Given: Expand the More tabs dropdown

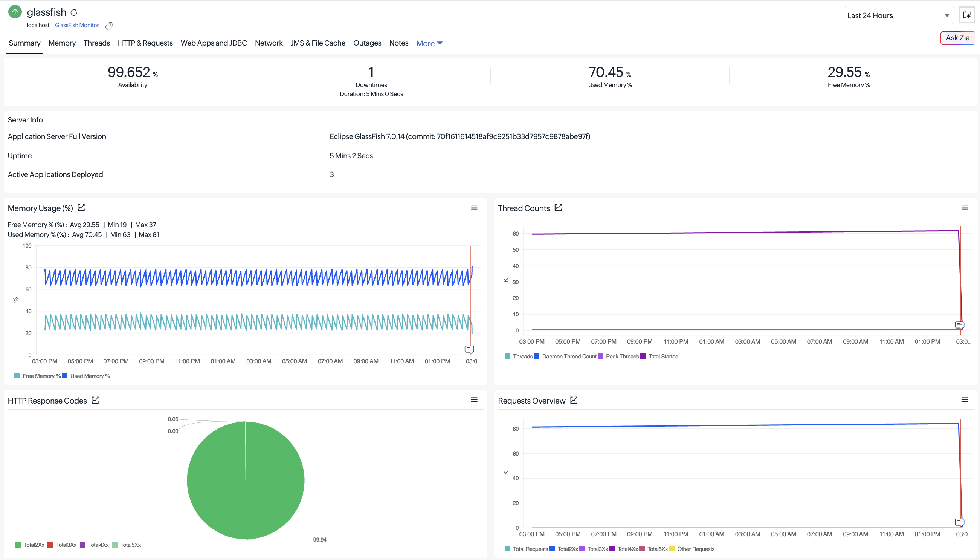Looking at the screenshot, I should point(429,43).
